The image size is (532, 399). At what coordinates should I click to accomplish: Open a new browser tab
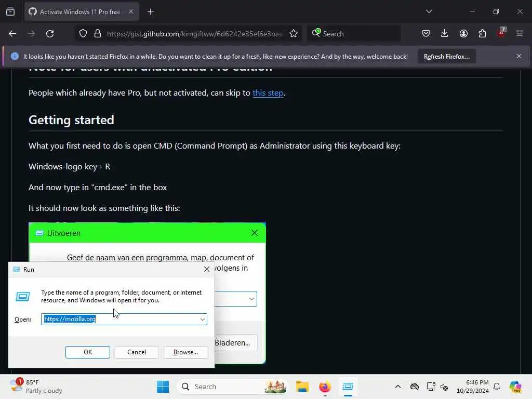click(151, 12)
